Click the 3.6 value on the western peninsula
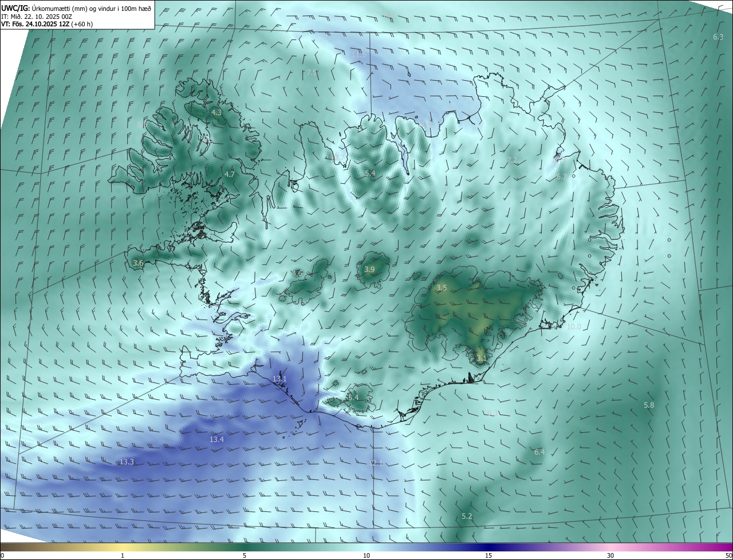The image size is (733, 560). point(138,263)
